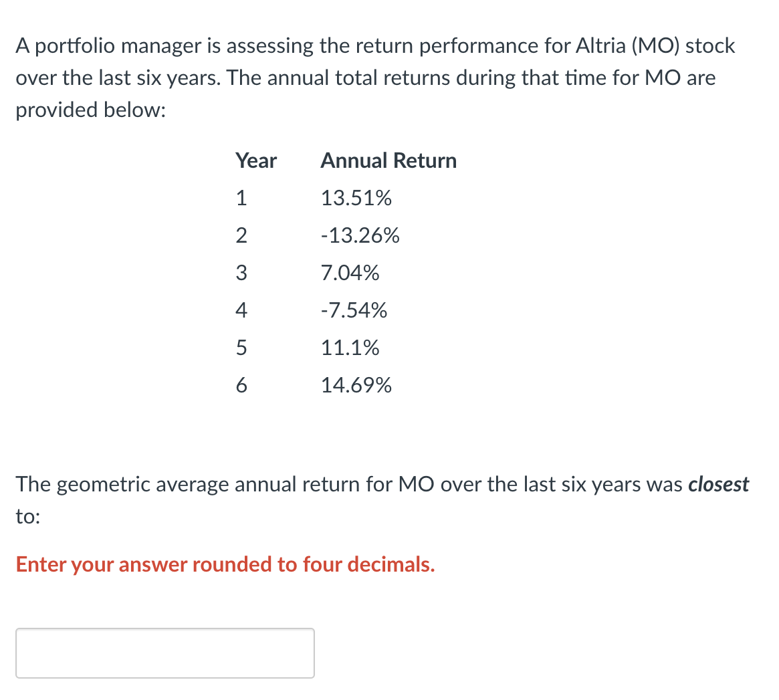Click the Year 4 row label
The height and width of the screenshot is (700, 779).
tap(241, 310)
